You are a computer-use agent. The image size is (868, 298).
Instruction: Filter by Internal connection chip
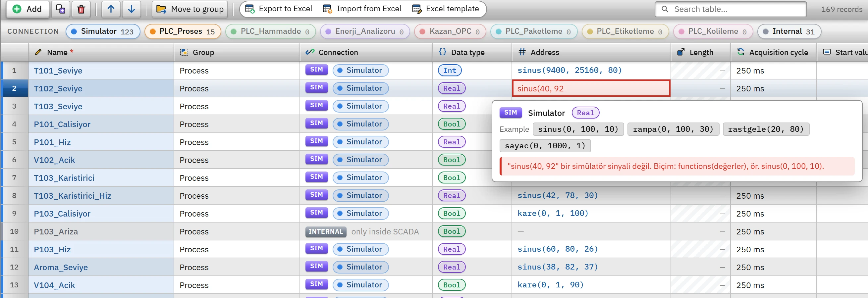click(x=789, y=31)
